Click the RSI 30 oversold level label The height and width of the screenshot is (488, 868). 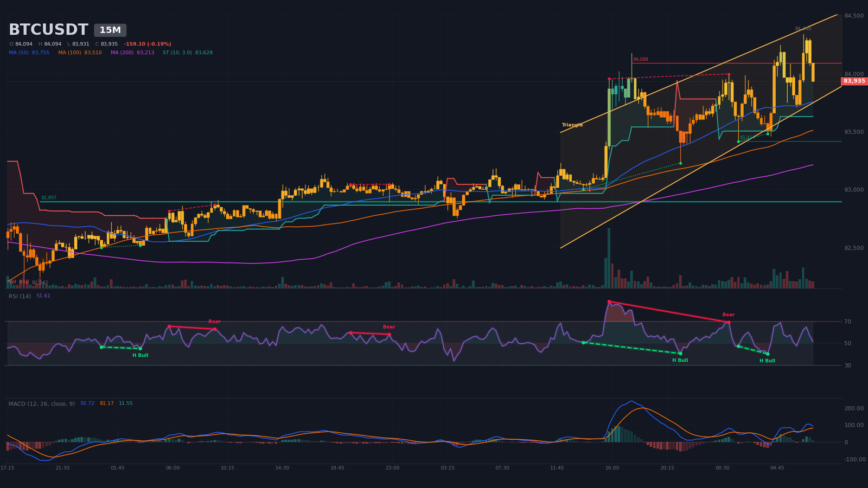(x=847, y=365)
